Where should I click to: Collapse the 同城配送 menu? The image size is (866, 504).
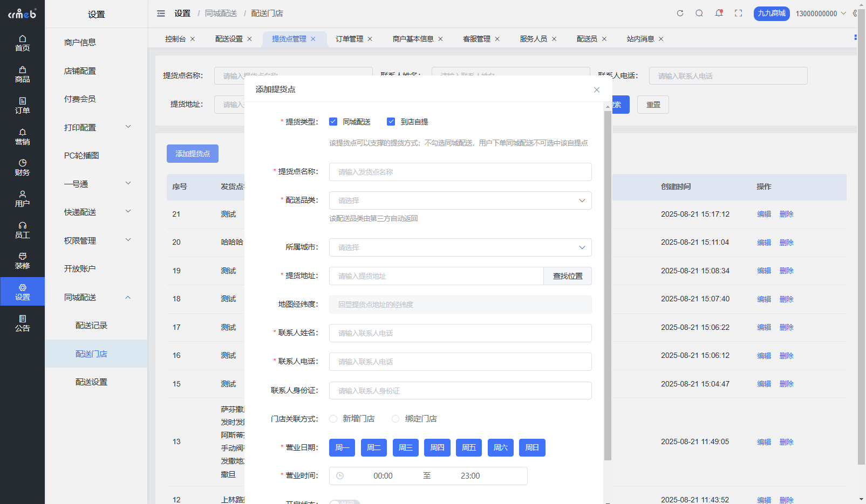point(97,297)
